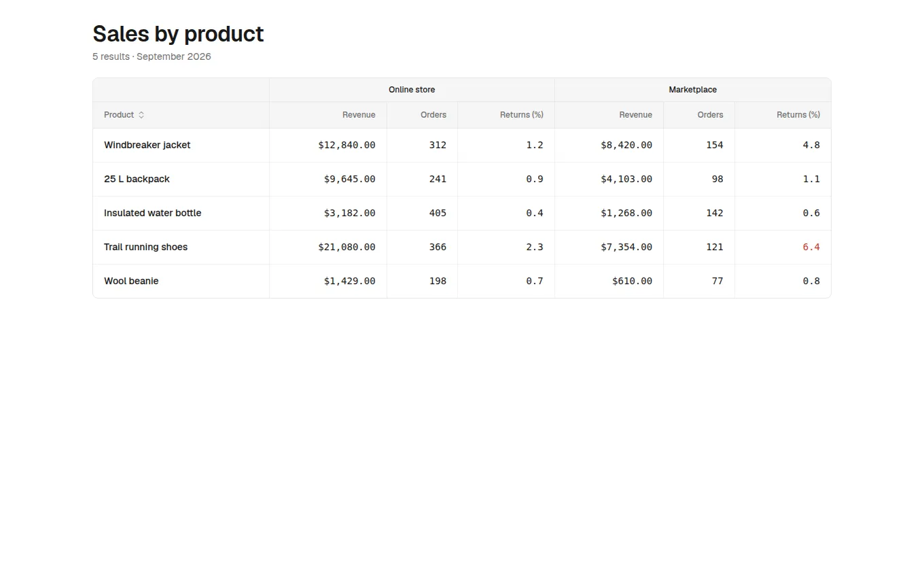Click the 98 Marketplace orders cell
The height and width of the screenshot is (578, 924).
point(699,179)
